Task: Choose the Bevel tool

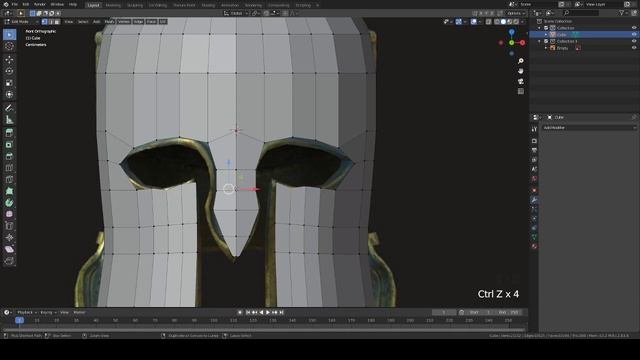Action: 9,156
